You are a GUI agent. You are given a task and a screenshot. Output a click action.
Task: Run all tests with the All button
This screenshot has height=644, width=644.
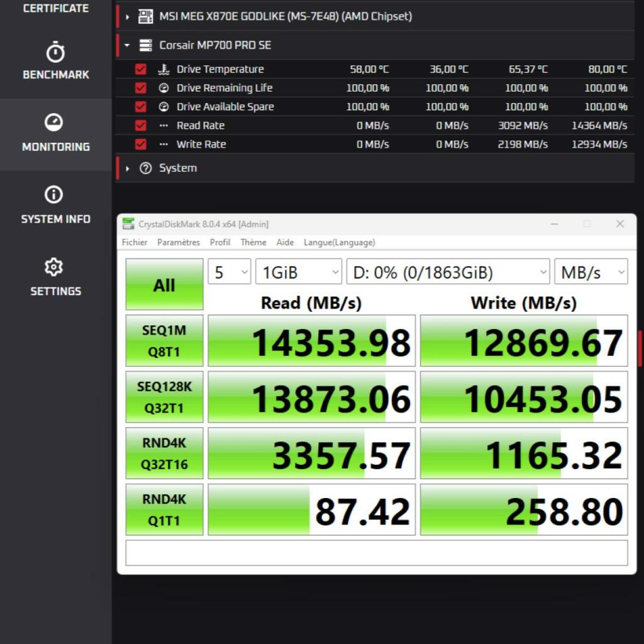pos(164,284)
